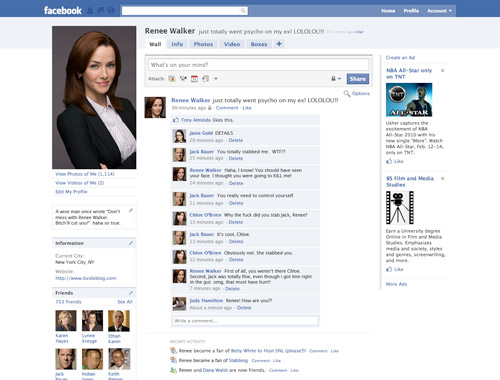Open Ethan Kanin friend thumbnail
The height and width of the screenshot is (380, 500).
click(x=119, y=321)
